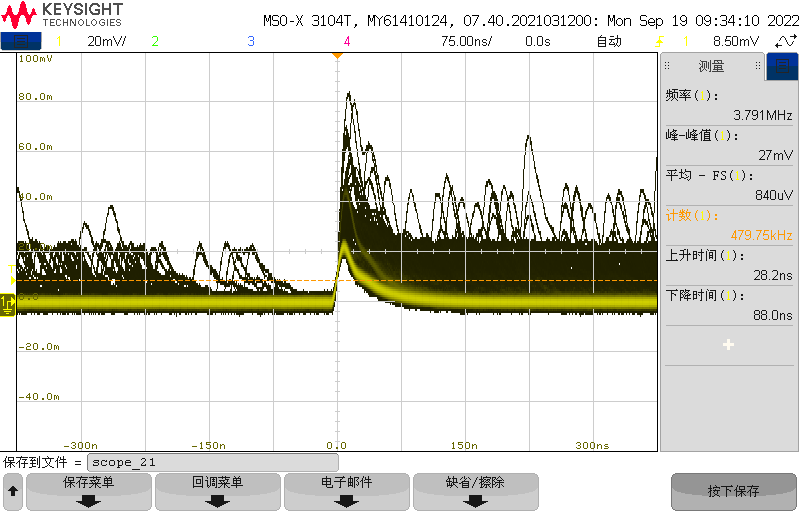Click the orange trigger position marker at top
Viewport: 800px width, 512px height.
pos(337,54)
